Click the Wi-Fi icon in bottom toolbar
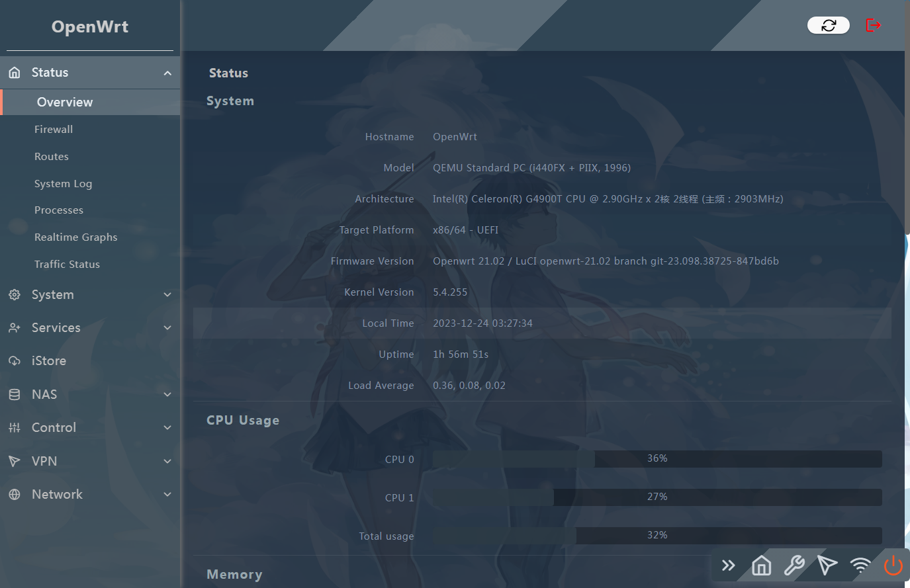Viewport: 910px width, 588px height. tap(860, 566)
